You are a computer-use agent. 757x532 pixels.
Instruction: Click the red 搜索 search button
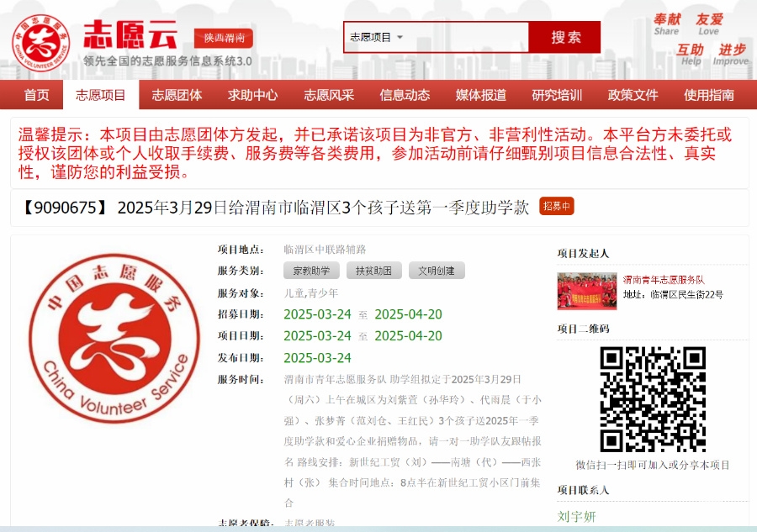565,37
